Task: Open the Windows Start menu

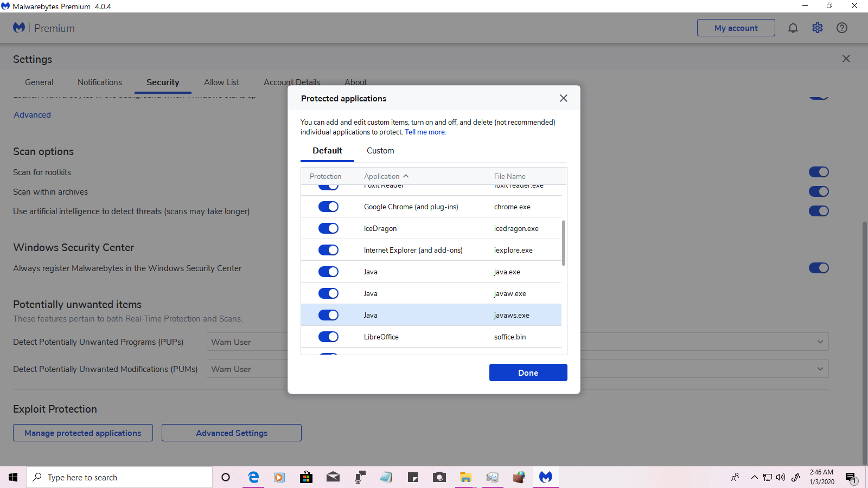Action: 13,477
